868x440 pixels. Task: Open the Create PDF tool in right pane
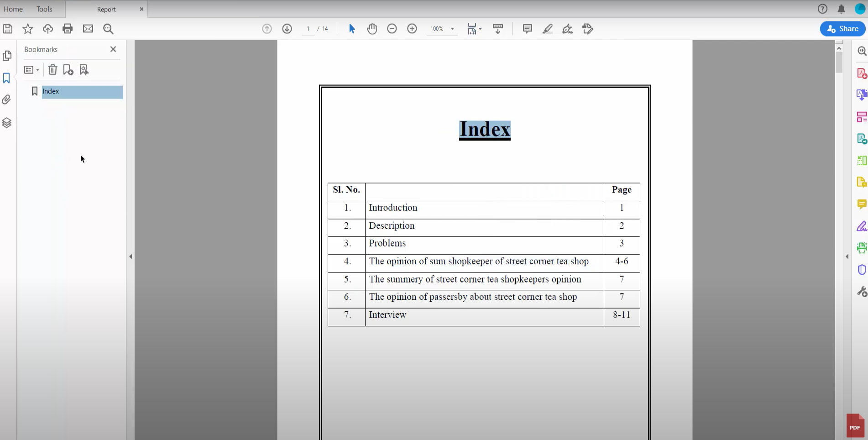(861, 73)
